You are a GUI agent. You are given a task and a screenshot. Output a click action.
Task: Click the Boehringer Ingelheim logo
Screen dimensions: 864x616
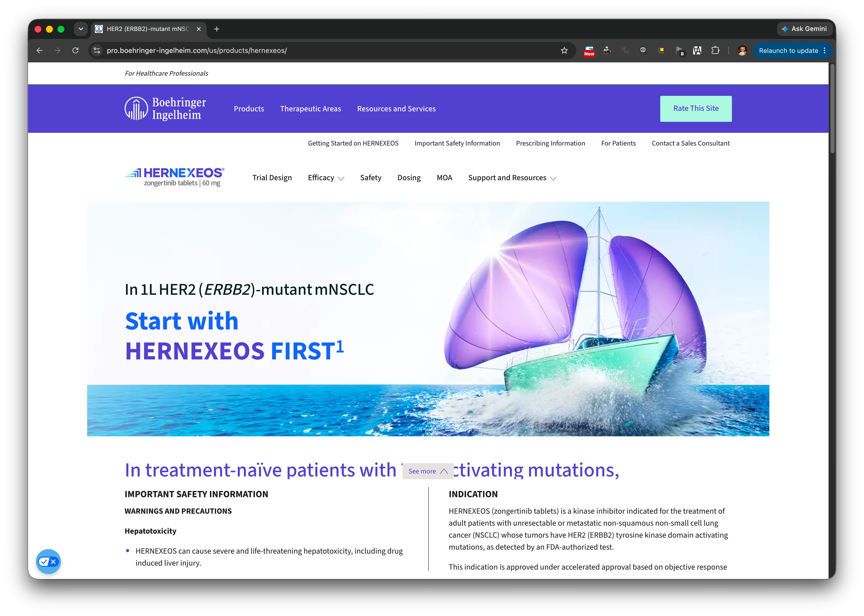pyautogui.click(x=165, y=109)
